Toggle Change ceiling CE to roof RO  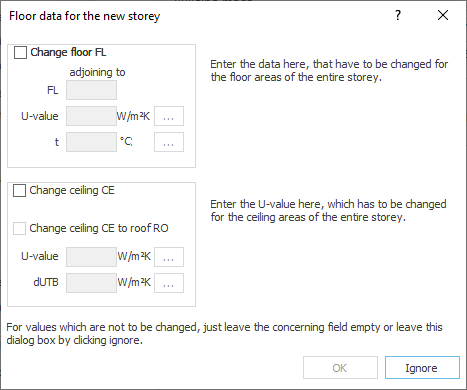tap(19, 229)
